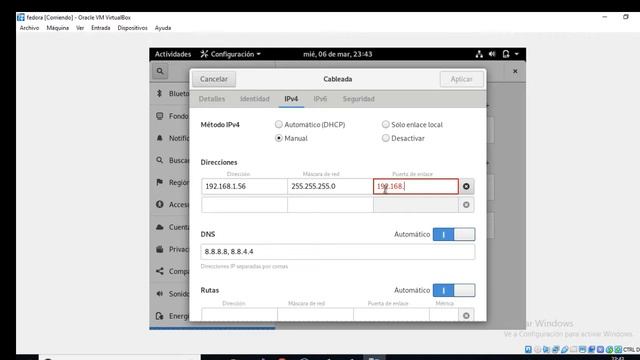Click the address field with 192.168.1.56

point(244,186)
